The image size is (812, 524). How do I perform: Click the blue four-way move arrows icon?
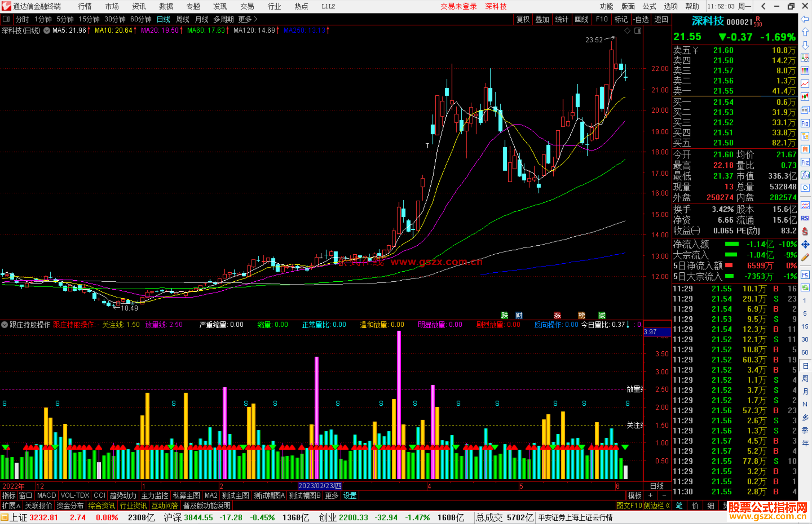(x=805, y=245)
